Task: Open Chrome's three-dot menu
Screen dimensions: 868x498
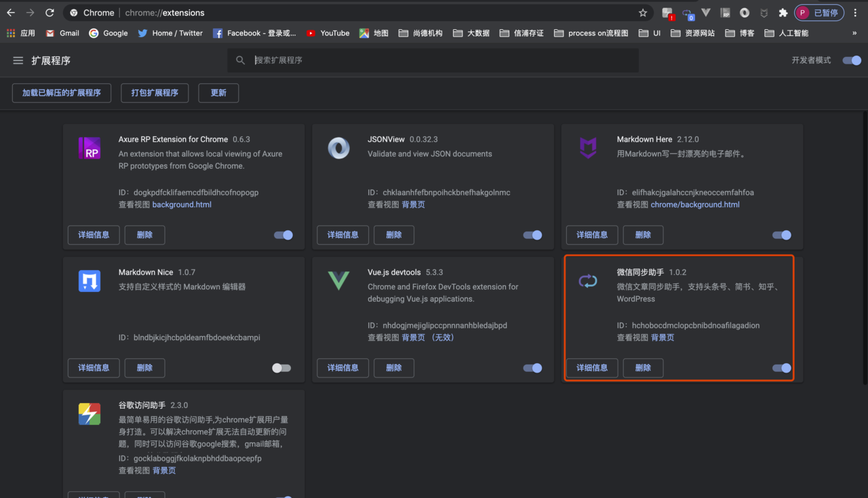Action: pyautogui.click(x=856, y=13)
